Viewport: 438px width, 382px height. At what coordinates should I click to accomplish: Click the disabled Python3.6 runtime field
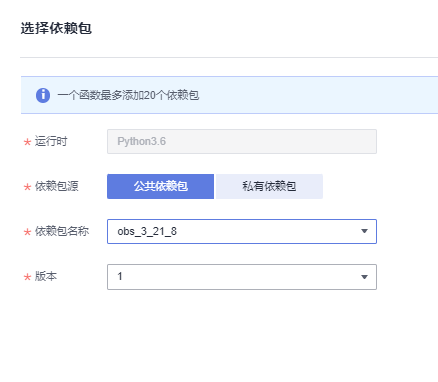click(242, 141)
